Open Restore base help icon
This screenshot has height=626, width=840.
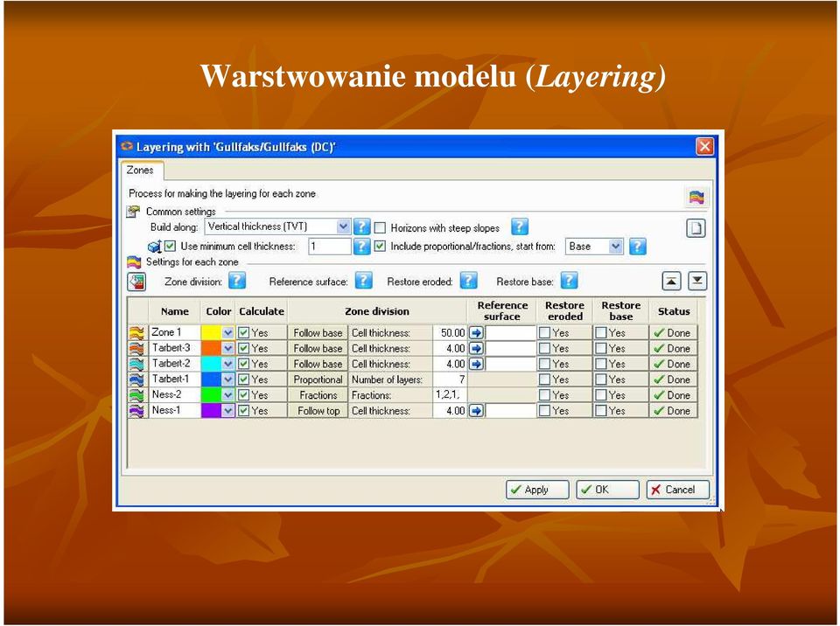(x=569, y=281)
